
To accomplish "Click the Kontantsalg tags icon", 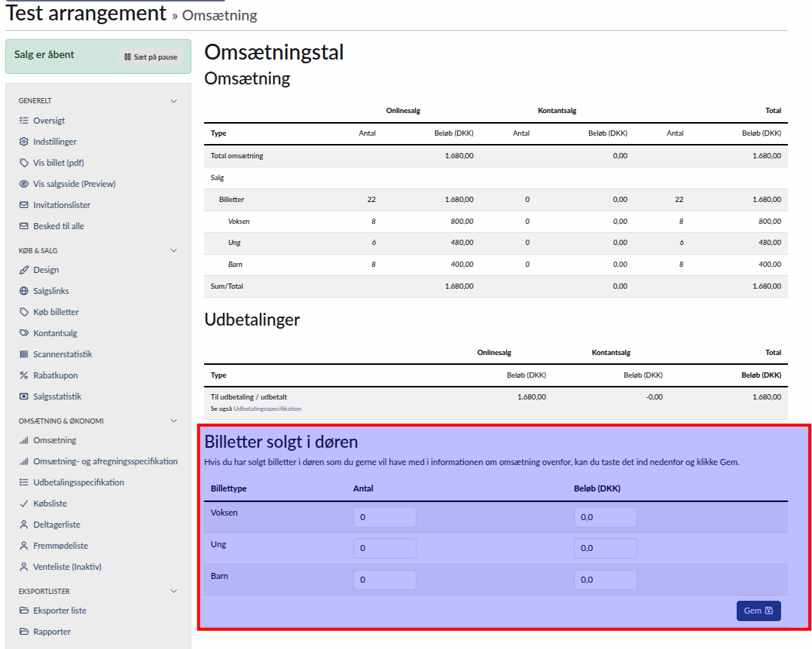I will pos(24,333).
